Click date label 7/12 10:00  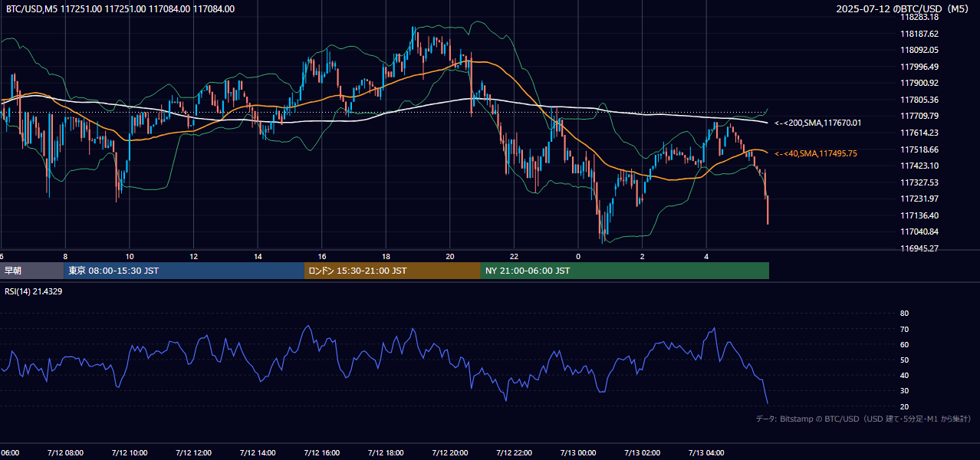130,453
